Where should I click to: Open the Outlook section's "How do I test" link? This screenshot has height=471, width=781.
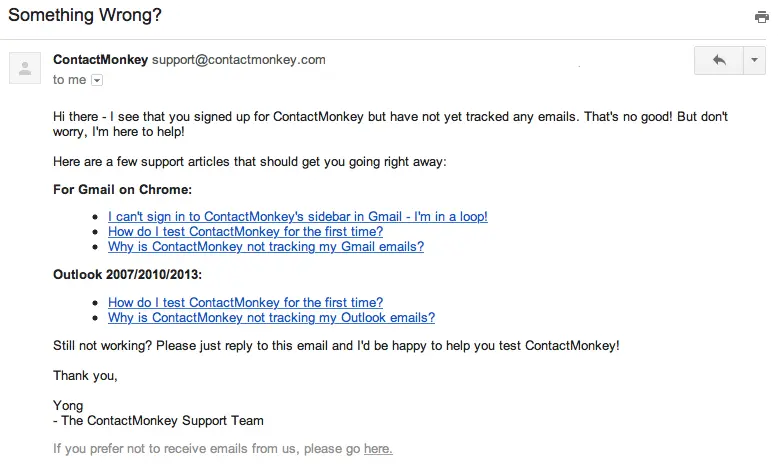[x=245, y=302]
